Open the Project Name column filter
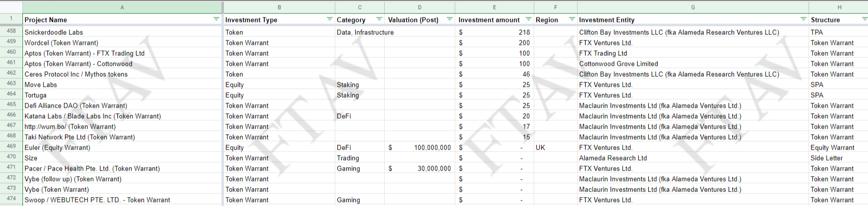This screenshot has width=868, height=206. pyautogui.click(x=216, y=19)
